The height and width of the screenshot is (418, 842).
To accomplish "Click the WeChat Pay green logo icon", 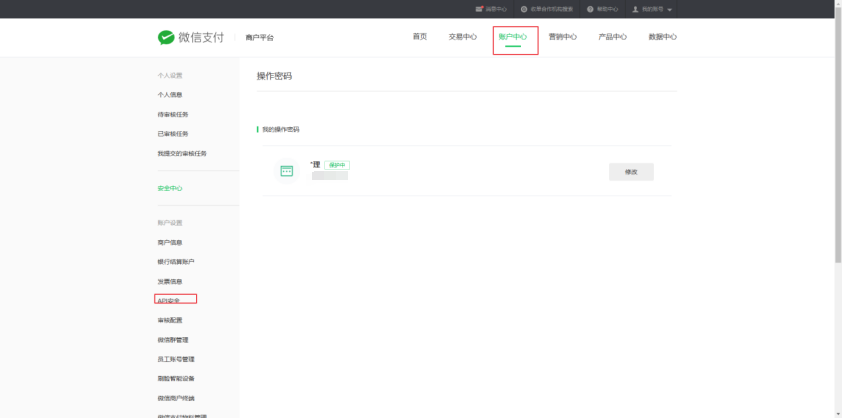I will pos(166,37).
